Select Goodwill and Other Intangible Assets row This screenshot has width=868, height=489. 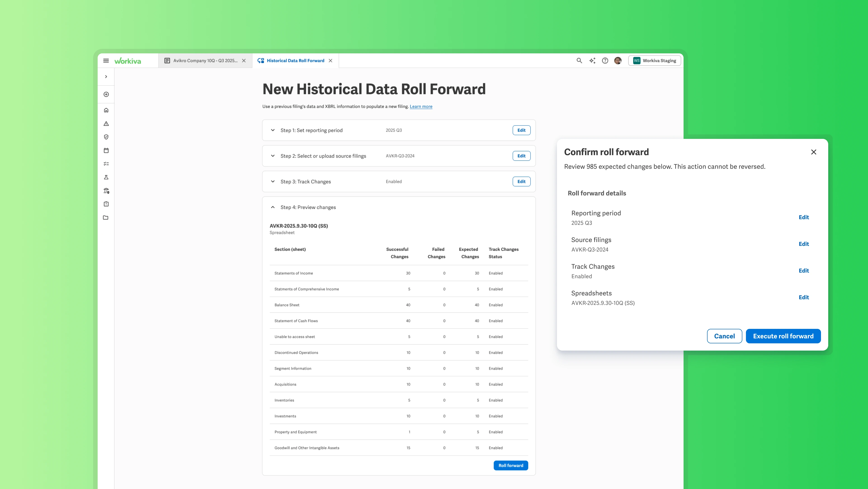[x=399, y=448]
